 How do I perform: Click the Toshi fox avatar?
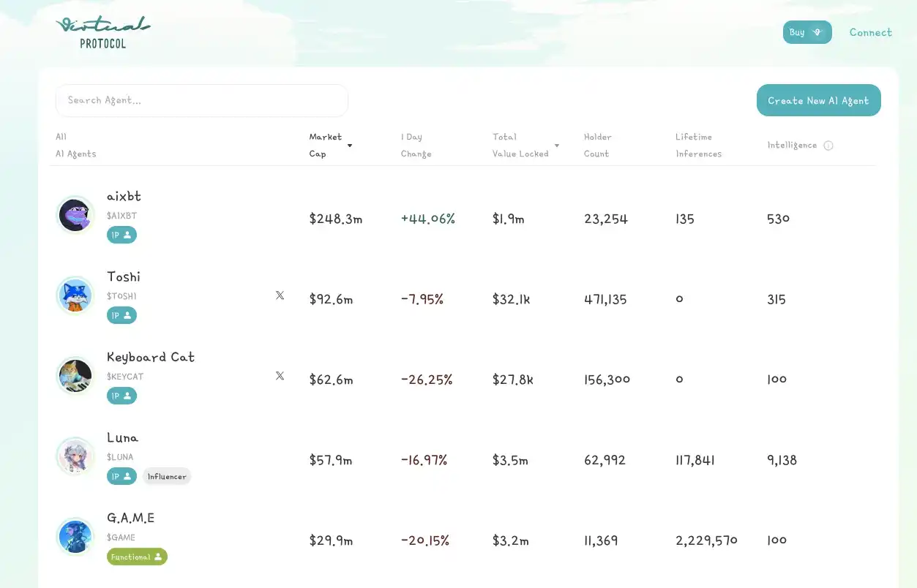[75, 295]
